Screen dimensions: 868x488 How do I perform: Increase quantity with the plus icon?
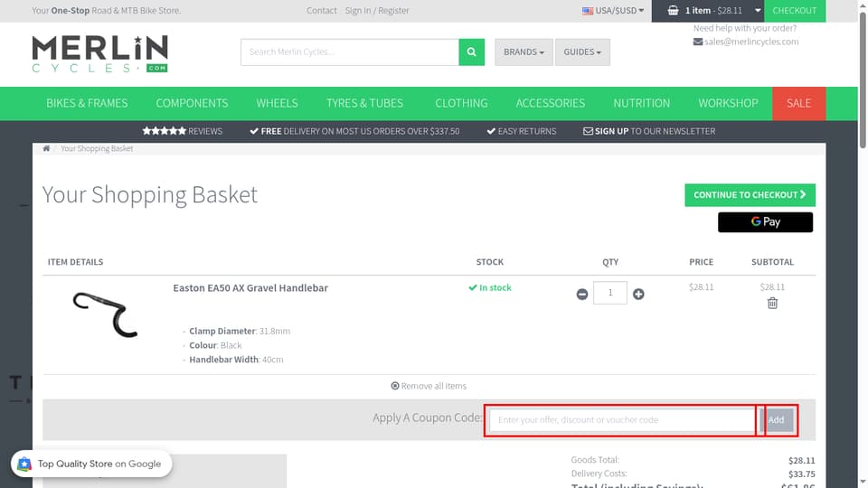638,295
